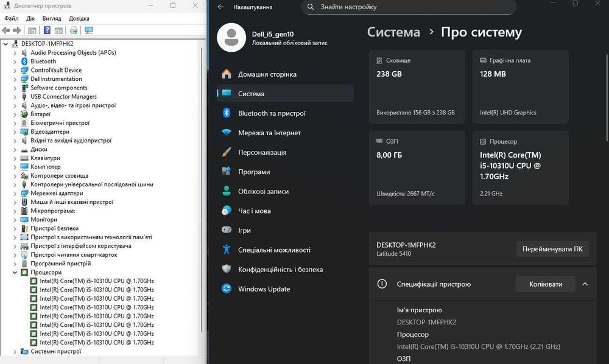Select Software components tree row

[59, 88]
